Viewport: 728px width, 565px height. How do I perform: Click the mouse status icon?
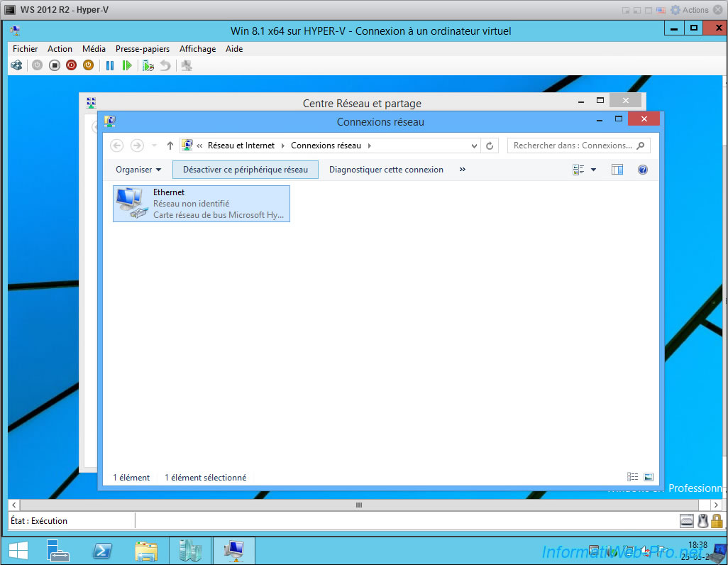point(703,521)
